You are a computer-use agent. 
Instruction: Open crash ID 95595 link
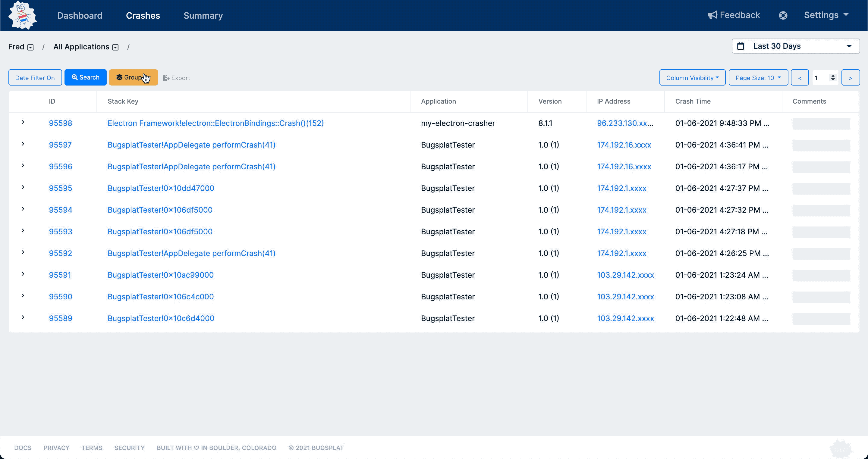coord(60,188)
